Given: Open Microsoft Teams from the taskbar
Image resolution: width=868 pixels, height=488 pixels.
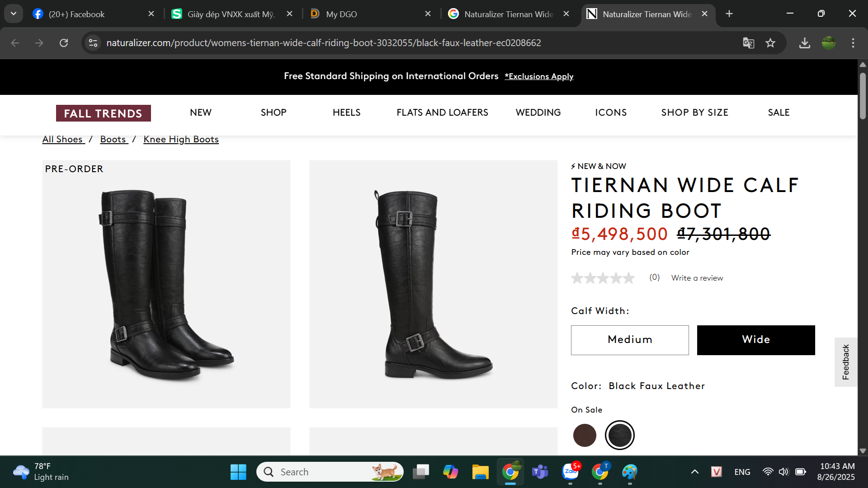Looking at the screenshot, I should coord(540,472).
